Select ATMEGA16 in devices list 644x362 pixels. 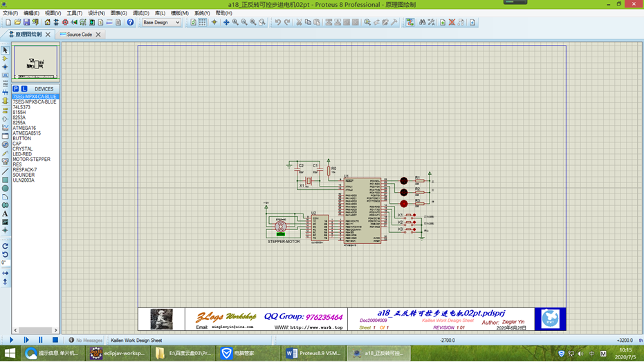(x=24, y=128)
